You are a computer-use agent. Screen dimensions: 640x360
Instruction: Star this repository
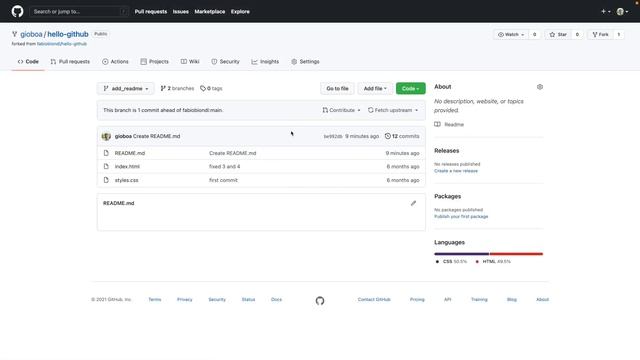558,35
